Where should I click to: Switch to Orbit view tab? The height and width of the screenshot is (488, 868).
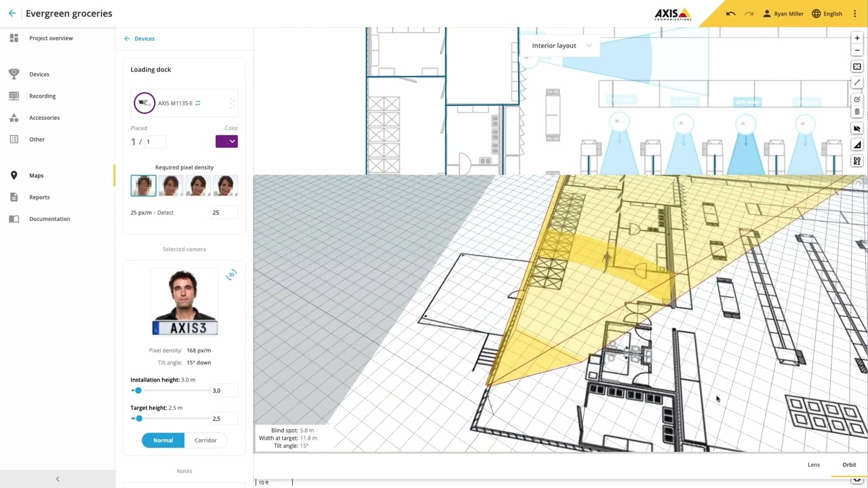pos(849,465)
